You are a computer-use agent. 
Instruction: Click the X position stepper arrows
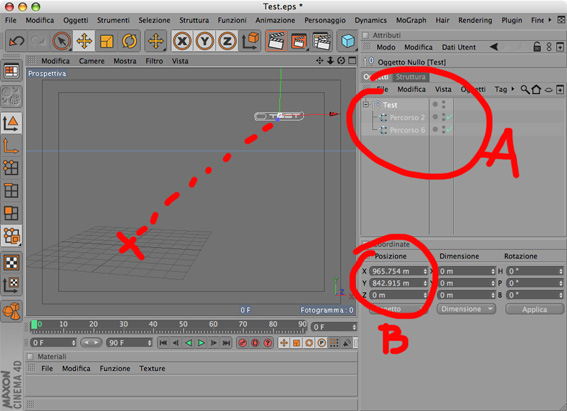(x=425, y=271)
